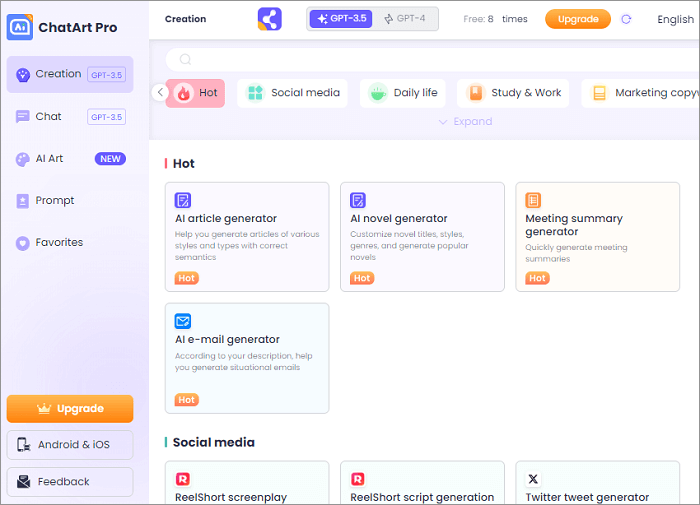Click the Feedback envelope icon
700x505 pixels.
pyautogui.click(x=24, y=482)
